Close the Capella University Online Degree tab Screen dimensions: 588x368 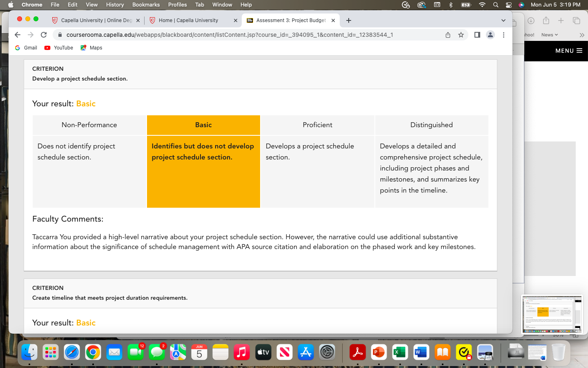138,20
